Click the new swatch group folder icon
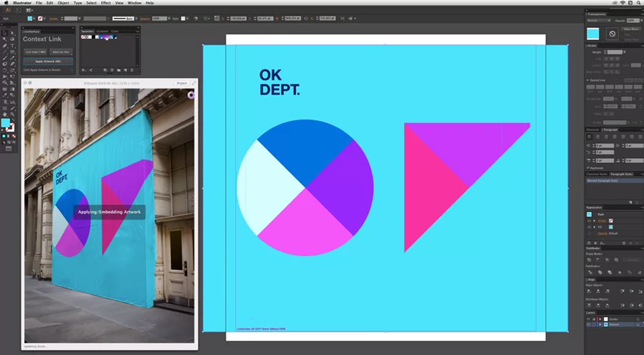This screenshot has width=644, height=355. click(x=118, y=70)
